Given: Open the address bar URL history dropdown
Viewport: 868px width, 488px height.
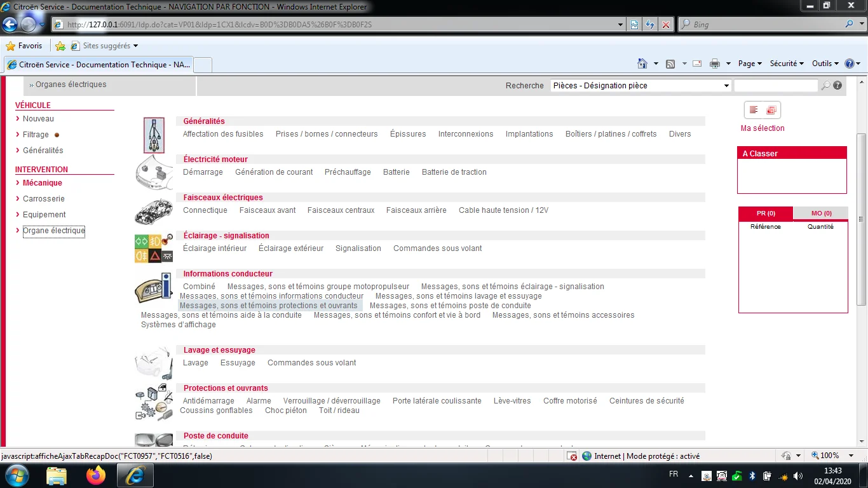Looking at the screenshot, I should (x=621, y=25).
